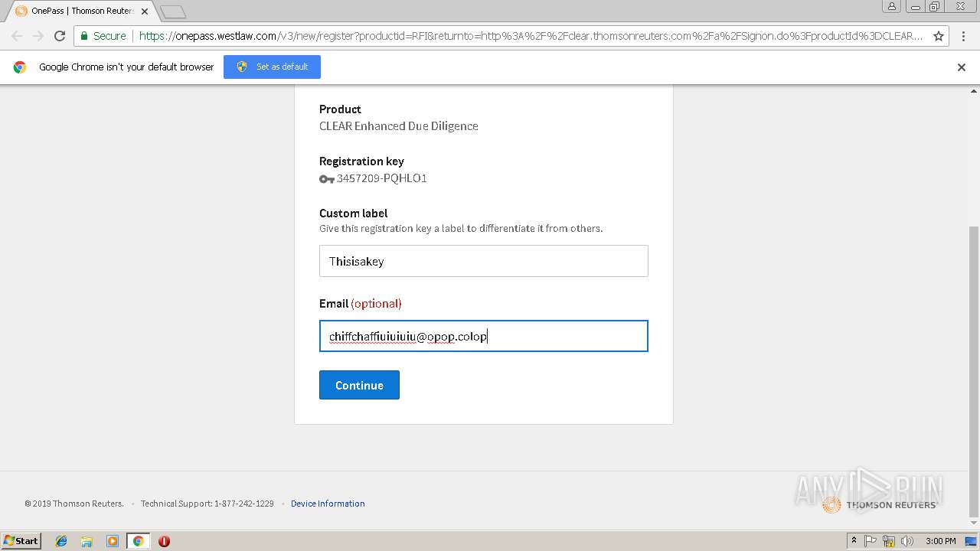Click the network tray icon
The height and width of the screenshot is (551, 980).
[889, 541]
